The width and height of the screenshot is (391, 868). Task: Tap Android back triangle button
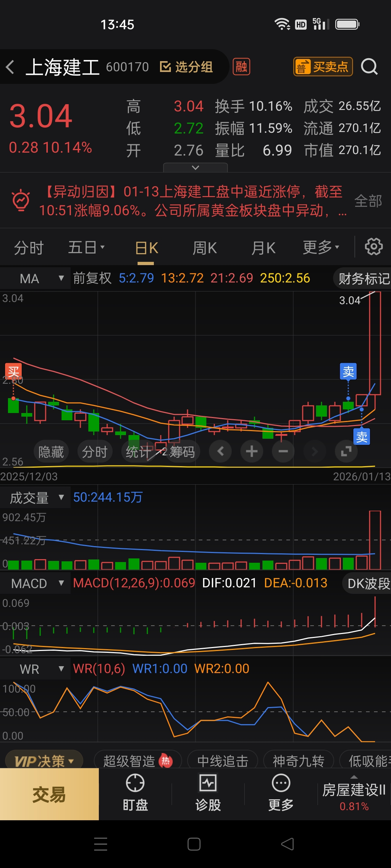(287, 844)
